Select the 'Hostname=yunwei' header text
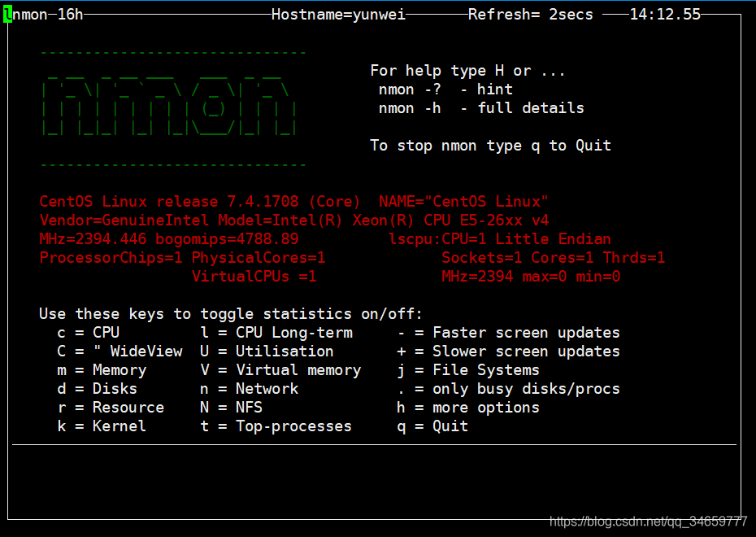Screen dimensions: 756x537 coord(338,15)
